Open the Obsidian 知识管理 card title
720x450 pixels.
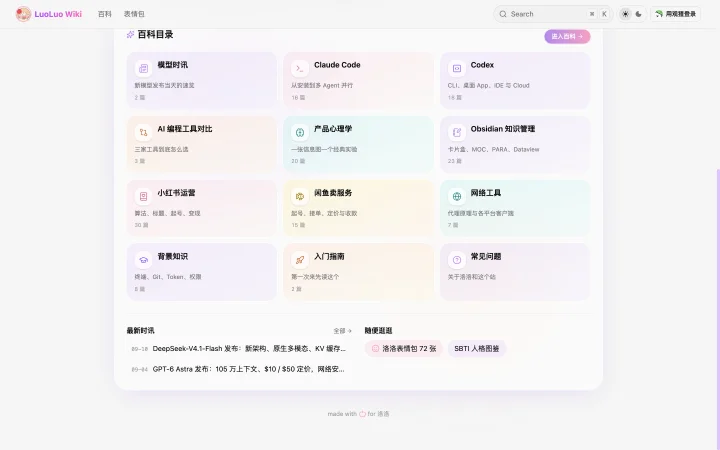(503, 129)
